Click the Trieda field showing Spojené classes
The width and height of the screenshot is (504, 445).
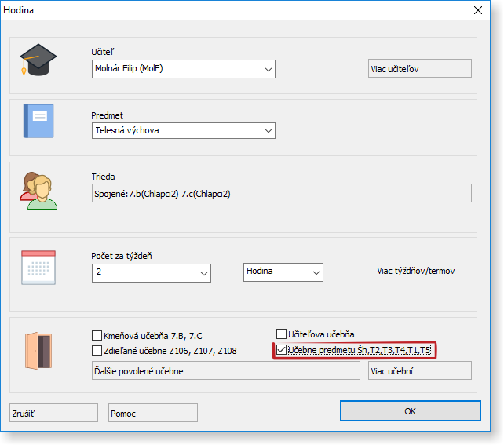[x=281, y=193]
